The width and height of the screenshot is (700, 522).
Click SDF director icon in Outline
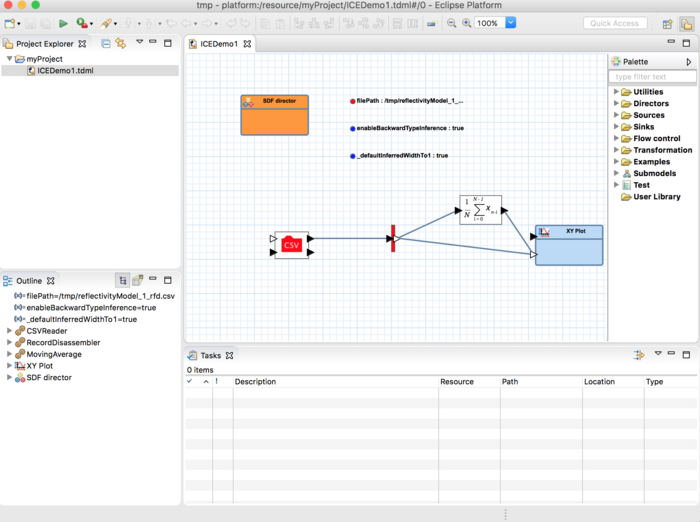point(20,377)
